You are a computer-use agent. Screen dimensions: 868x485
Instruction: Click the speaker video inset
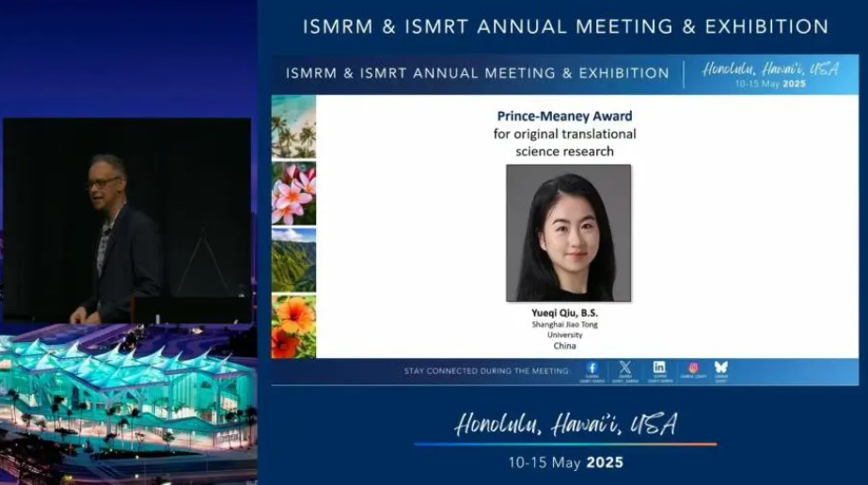tap(127, 220)
